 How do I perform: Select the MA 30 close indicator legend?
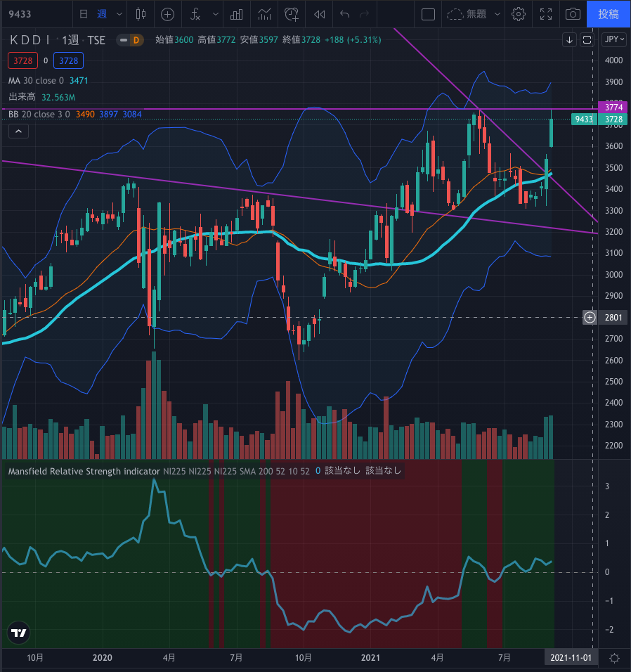coord(36,81)
